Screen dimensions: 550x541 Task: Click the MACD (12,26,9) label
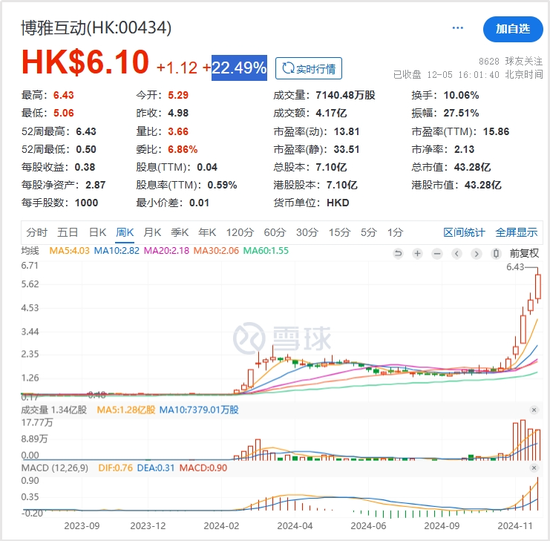[x=55, y=468]
